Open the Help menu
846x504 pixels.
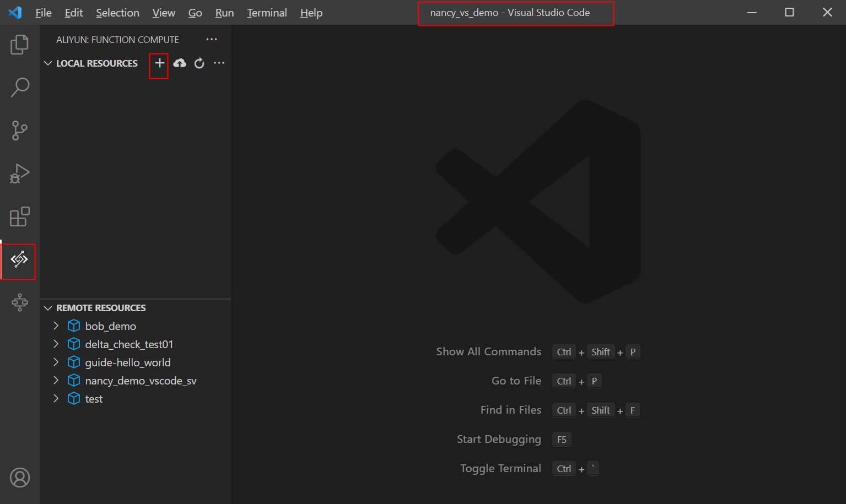tap(311, 13)
